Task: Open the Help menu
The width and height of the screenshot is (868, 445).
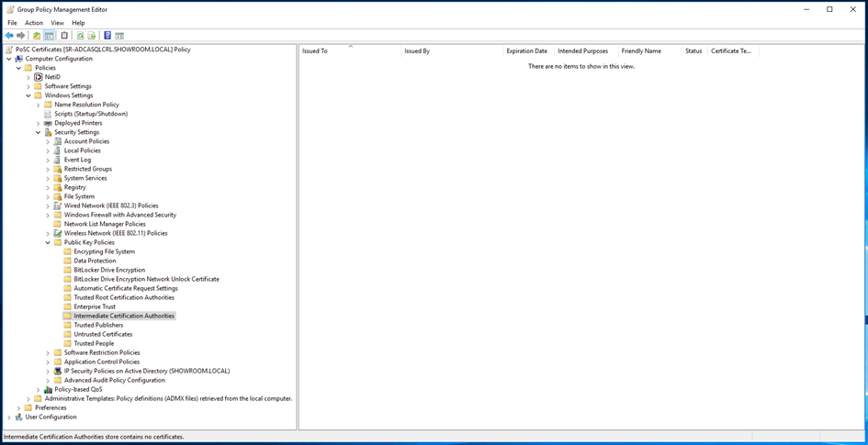Action: click(79, 23)
